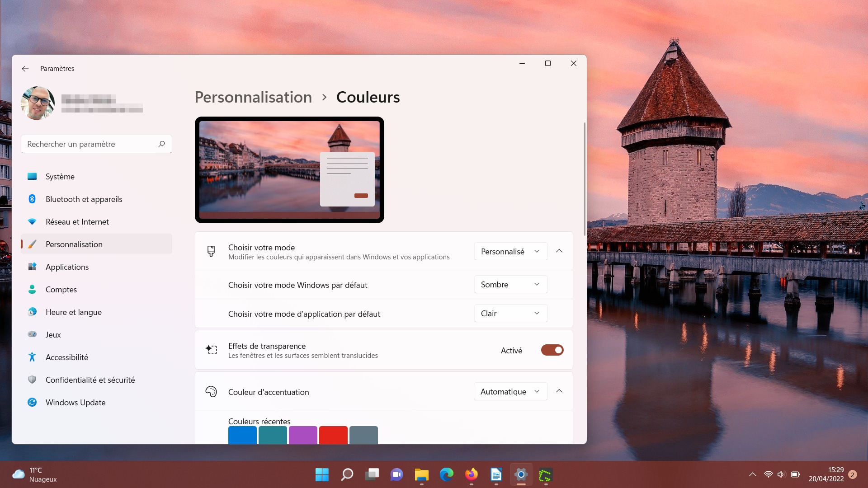
Task: Open the green screenshot app taskbar icon
Action: tap(546, 474)
